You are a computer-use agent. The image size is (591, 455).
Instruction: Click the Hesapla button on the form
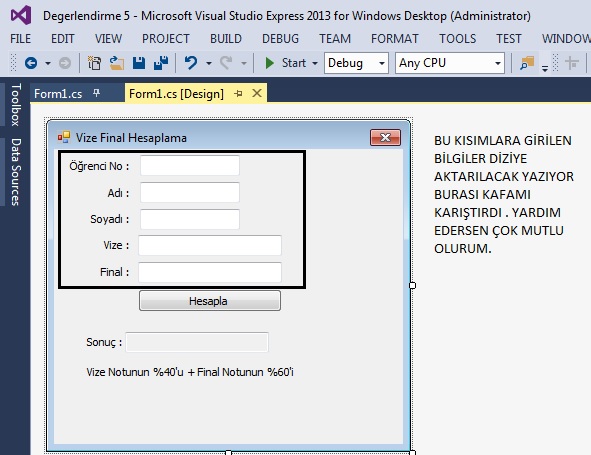(210, 300)
